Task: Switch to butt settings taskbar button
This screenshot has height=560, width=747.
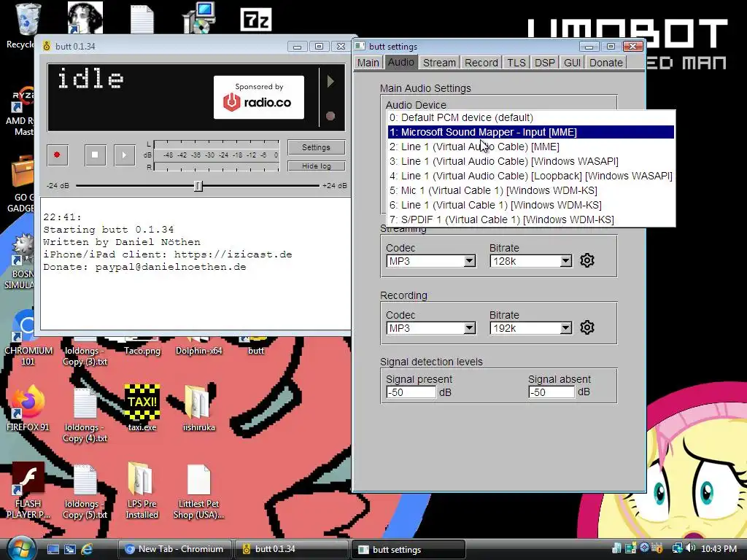Action: point(409,550)
